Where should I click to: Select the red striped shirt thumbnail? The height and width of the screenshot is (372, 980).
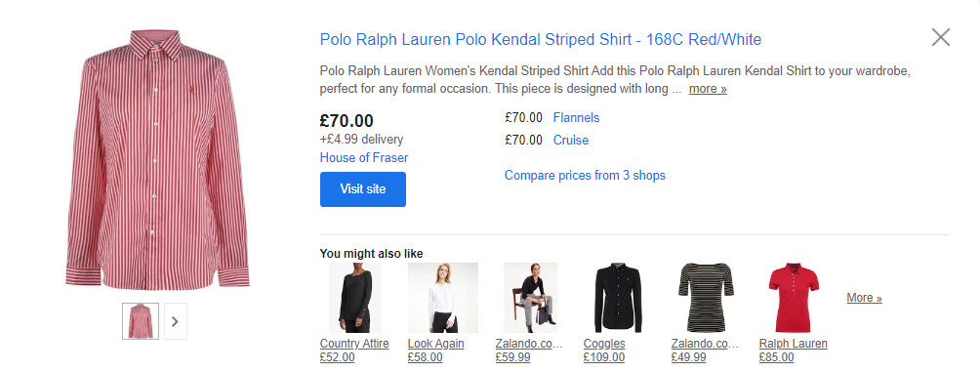pyautogui.click(x=141, y=321)
